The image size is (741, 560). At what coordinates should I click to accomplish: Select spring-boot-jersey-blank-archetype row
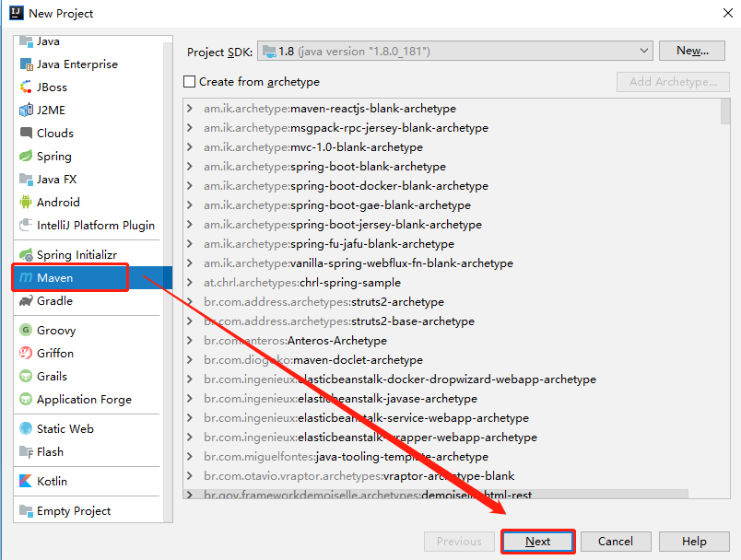tap(452, 225)
